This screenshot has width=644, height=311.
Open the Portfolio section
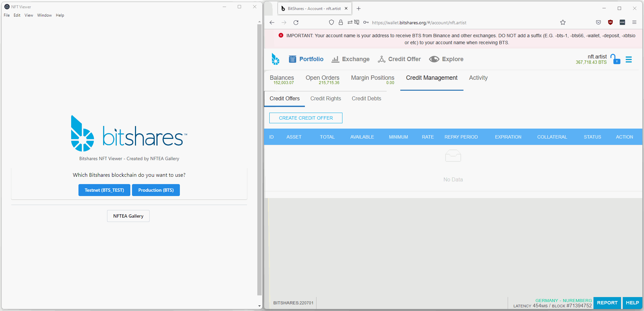pos(306,59)
